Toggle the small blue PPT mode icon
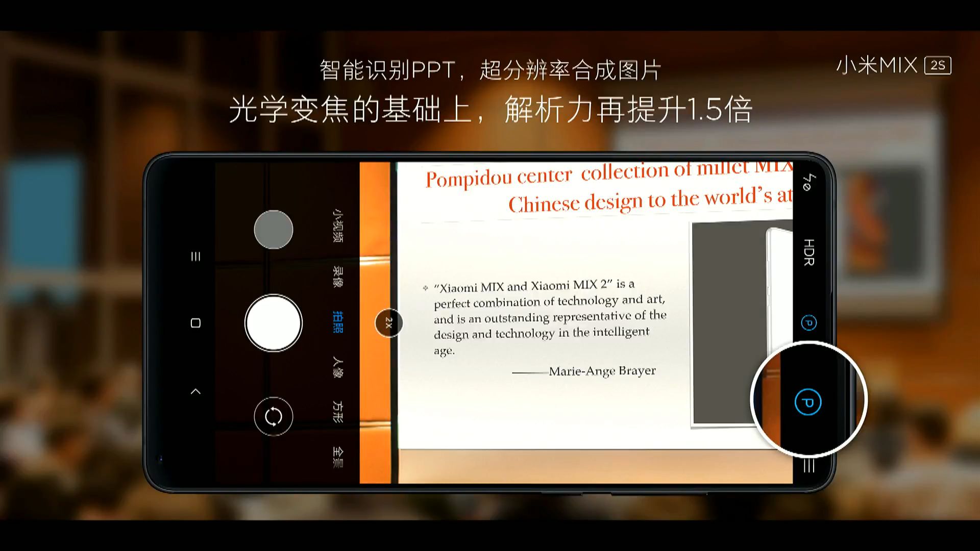The image size is (980, 551). click(x=808, y=323)
